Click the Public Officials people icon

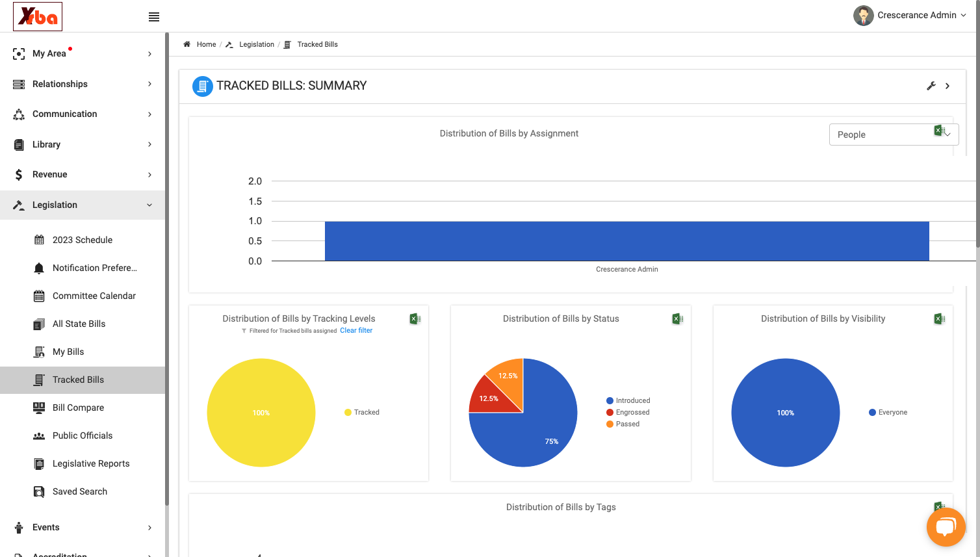pos(39,436)
